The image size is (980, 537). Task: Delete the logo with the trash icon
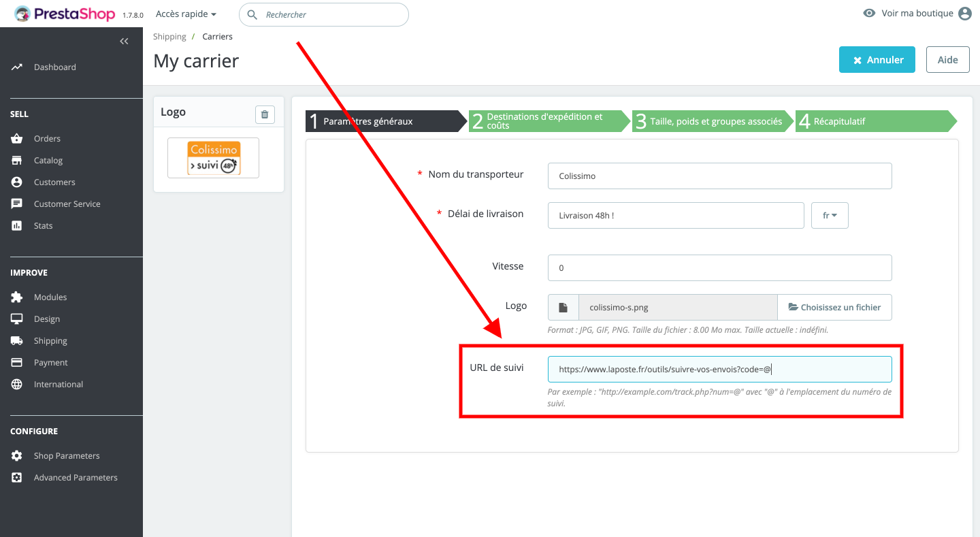[265, 114]
